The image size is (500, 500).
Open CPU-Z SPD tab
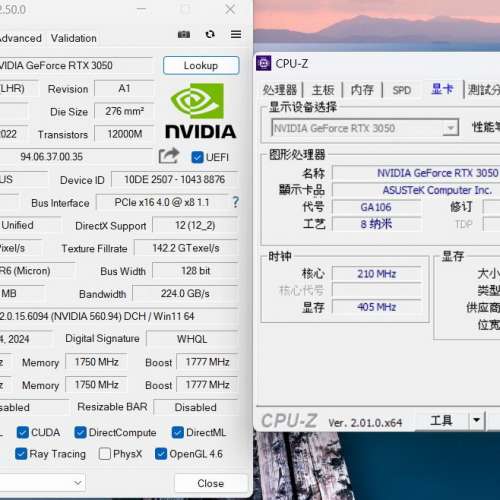point(402,90)
